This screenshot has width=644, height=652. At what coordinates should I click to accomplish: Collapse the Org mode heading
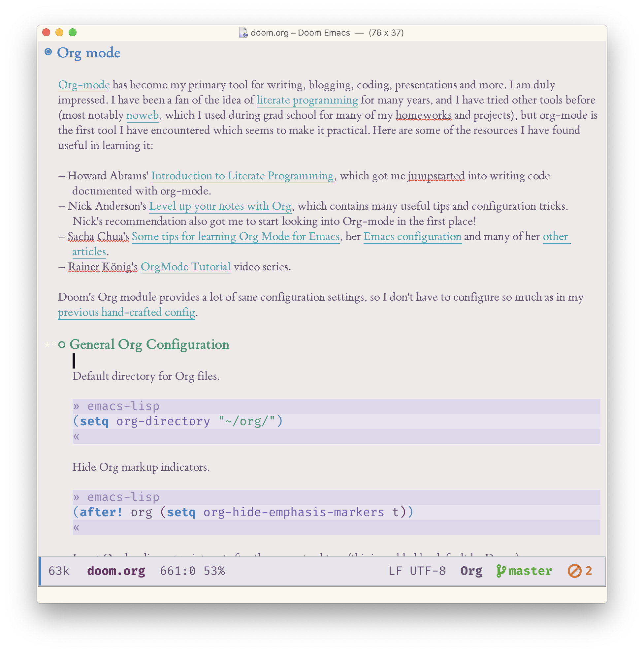pyautogui.click(x=88, y=53)
